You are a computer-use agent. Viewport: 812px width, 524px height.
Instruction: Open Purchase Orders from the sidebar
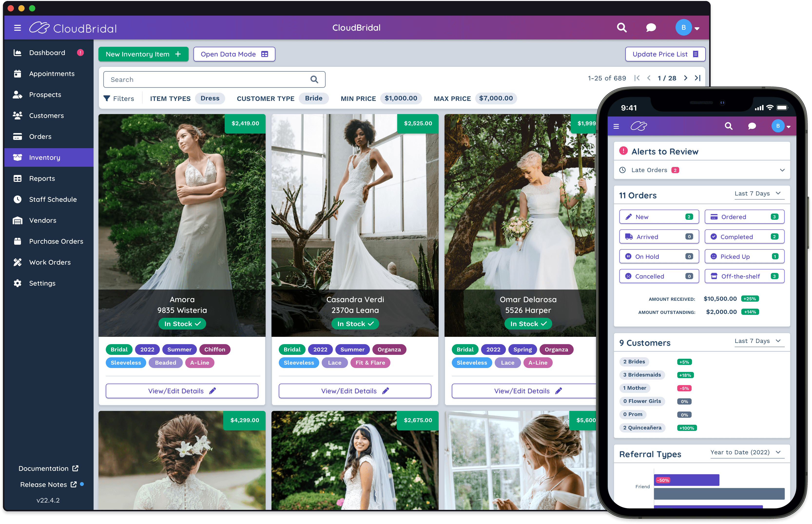(x=56, y=241)
